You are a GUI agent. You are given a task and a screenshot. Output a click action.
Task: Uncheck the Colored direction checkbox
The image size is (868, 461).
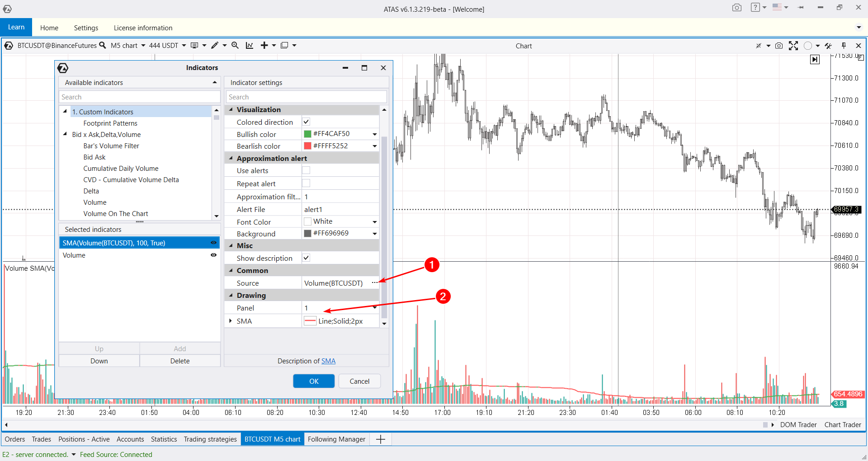point(306,122)
